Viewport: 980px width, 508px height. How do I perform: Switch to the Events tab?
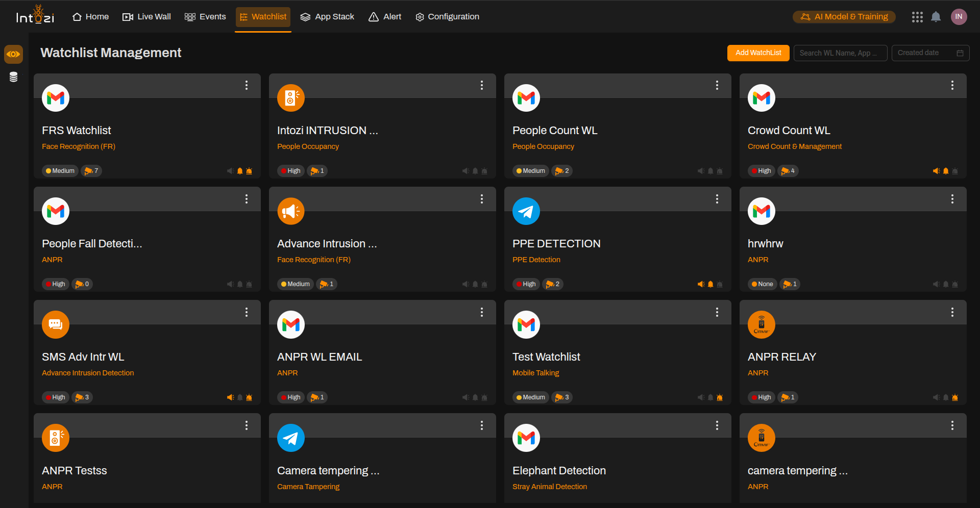205,16
